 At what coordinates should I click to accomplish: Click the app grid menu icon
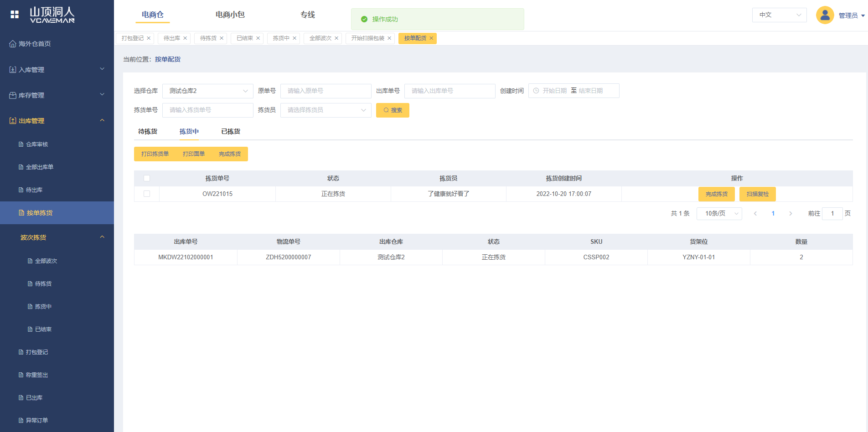coord(15,15)
